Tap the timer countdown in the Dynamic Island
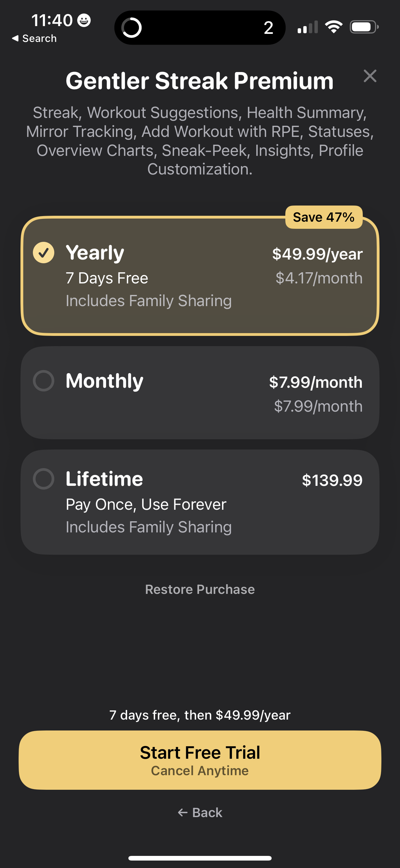 [268, 28]
